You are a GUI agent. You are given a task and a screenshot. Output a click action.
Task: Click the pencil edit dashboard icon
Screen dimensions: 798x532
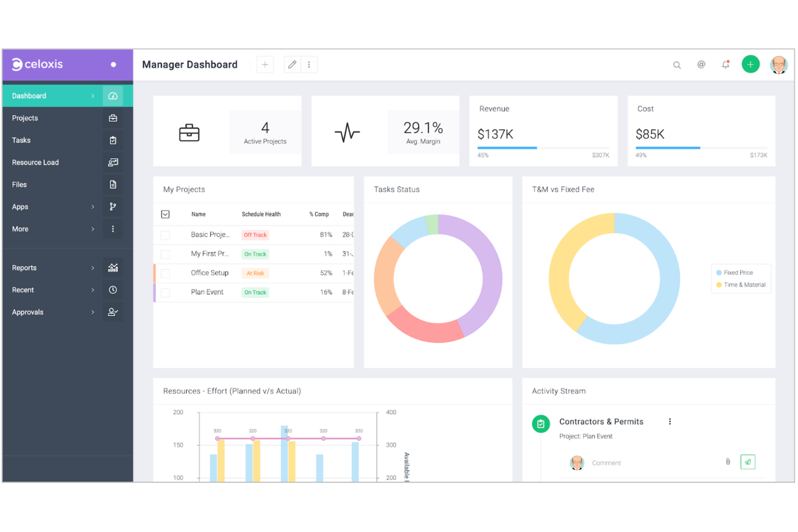[x=292, y=65]
